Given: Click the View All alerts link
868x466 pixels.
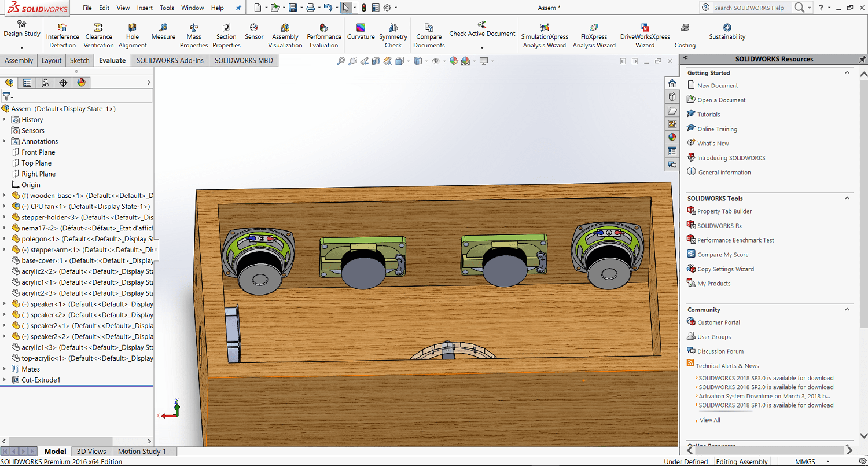Looking at the screenshot, I should [710, 420].
